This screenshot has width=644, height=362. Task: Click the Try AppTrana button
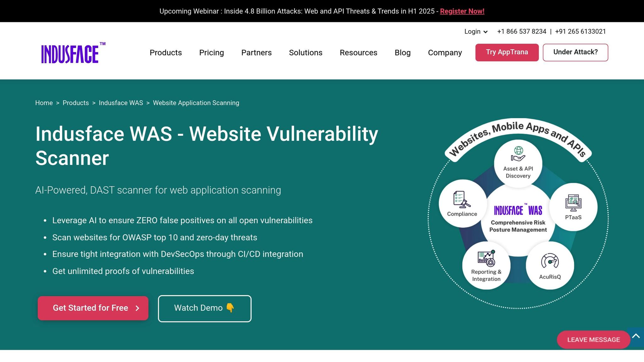[507, 52]
